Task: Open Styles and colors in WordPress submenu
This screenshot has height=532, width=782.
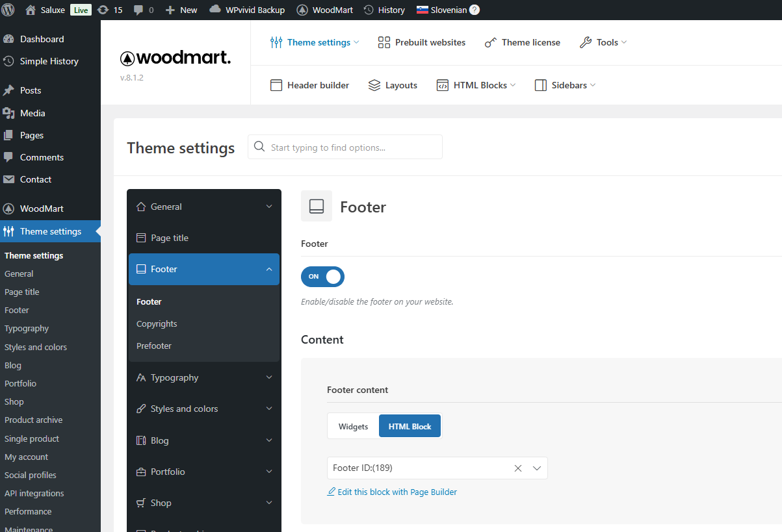Action: pyautogui.click(x=36, y=347)
